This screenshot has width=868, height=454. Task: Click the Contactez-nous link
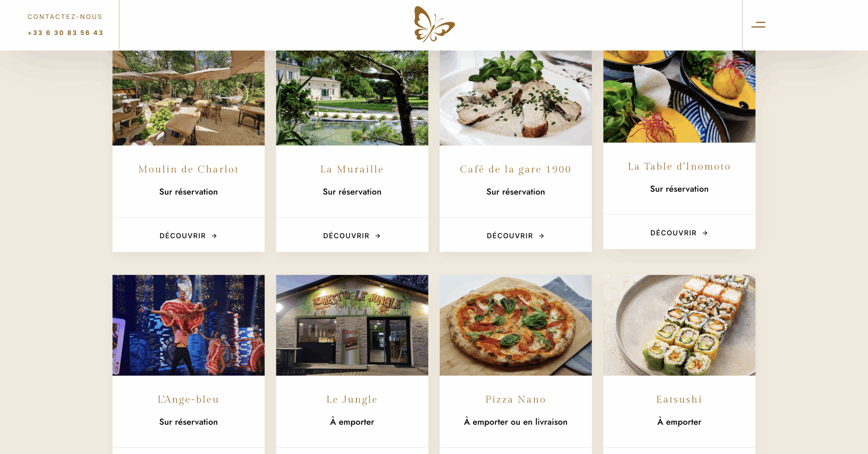pos(65,17)
